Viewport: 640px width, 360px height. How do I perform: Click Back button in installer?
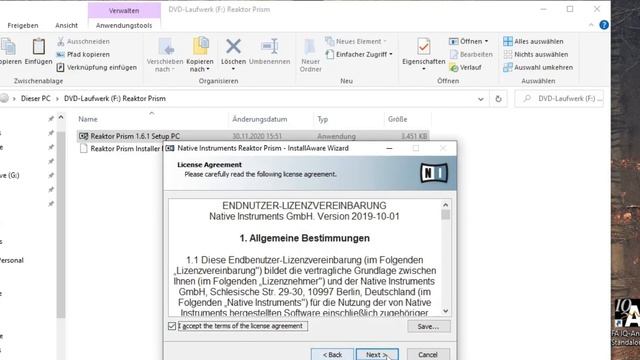(x=332, y=354)
